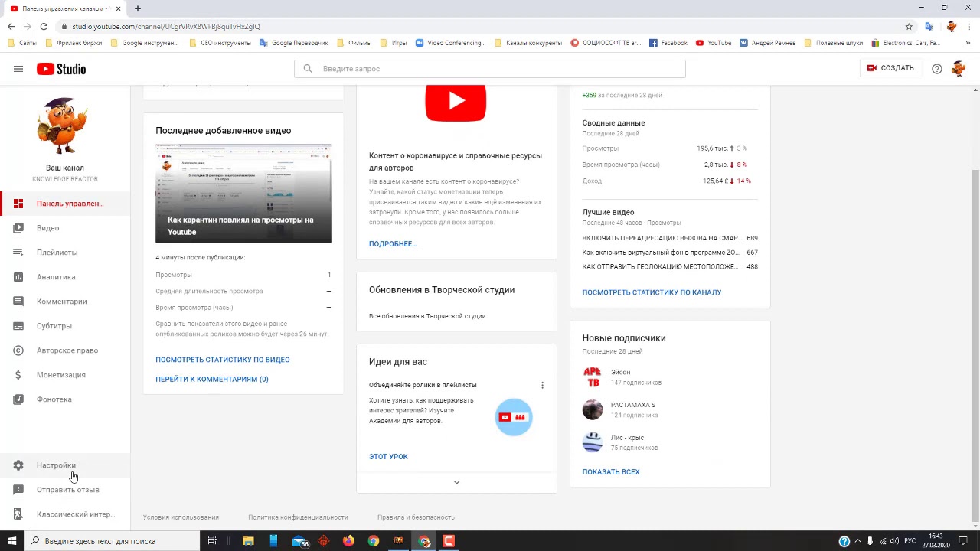The image size is (980, 551).
Task: Click the Windows Start button
Action: (11, 541)
